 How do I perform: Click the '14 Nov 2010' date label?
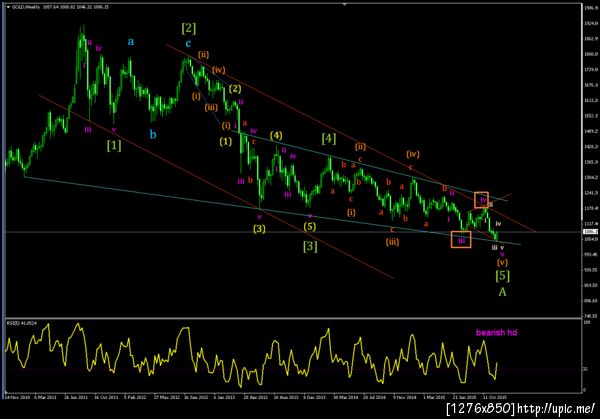pyautogui.click(x=16, y=397)
